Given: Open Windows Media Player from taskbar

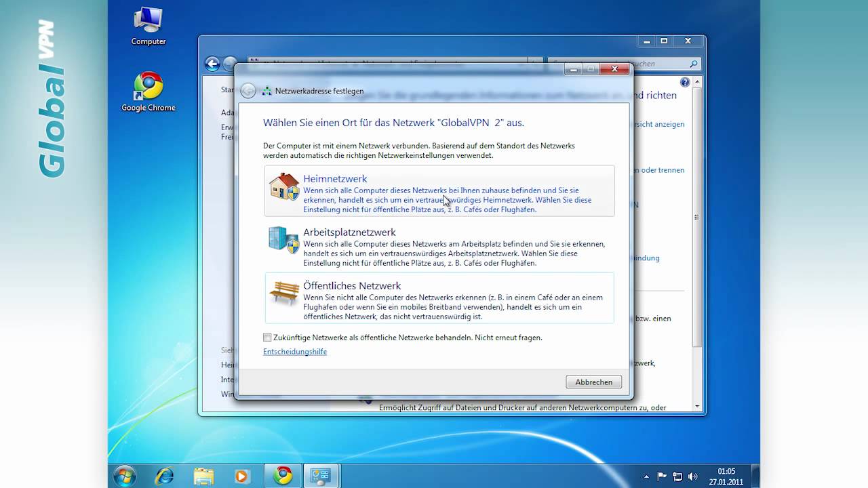Looking at the screenshot, I should [x=242, y=476].
